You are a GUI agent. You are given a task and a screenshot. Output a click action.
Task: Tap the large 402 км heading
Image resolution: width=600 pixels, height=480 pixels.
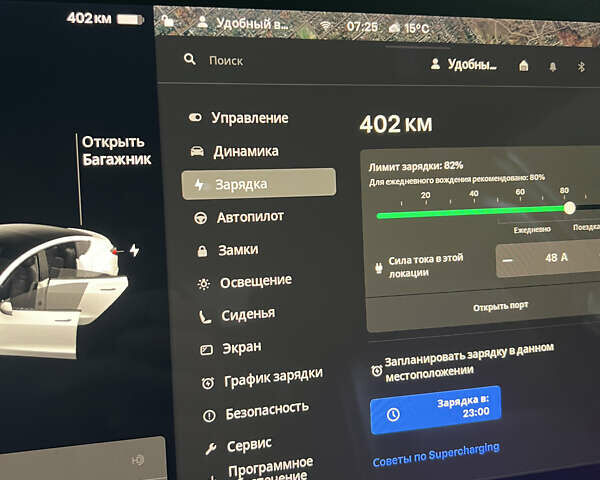pos(396,124)
